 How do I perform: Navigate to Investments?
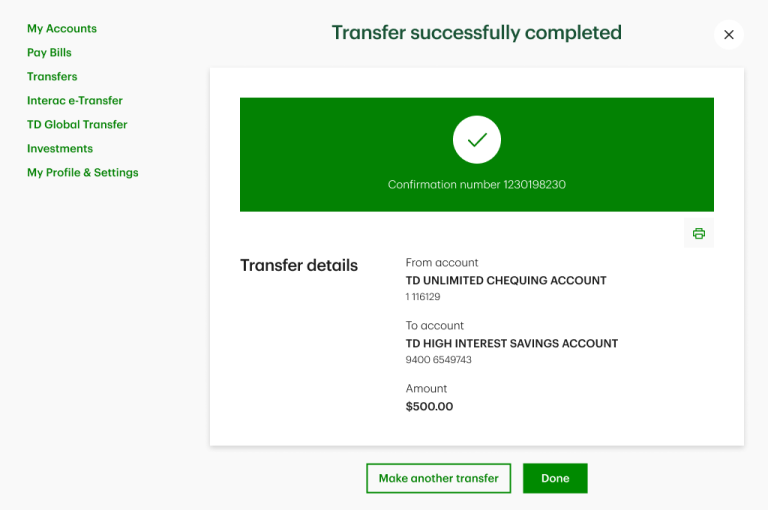click(x=60, y=148)
